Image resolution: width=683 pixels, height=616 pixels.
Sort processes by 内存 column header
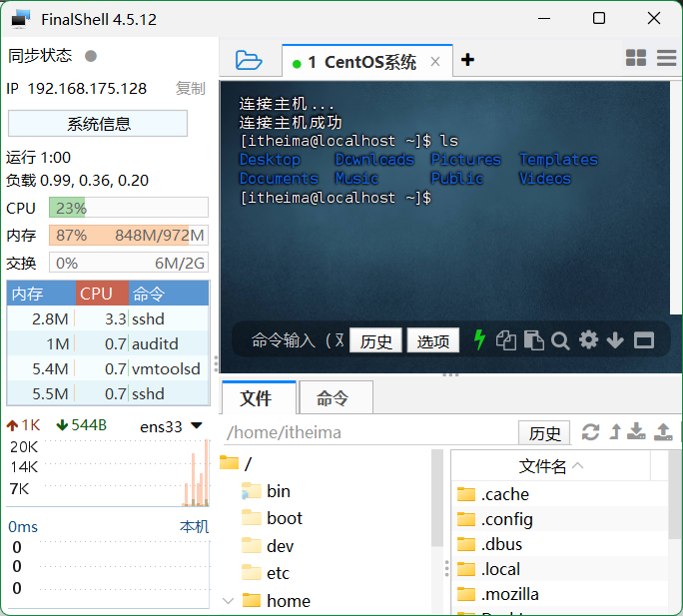[x=42, y=294]
